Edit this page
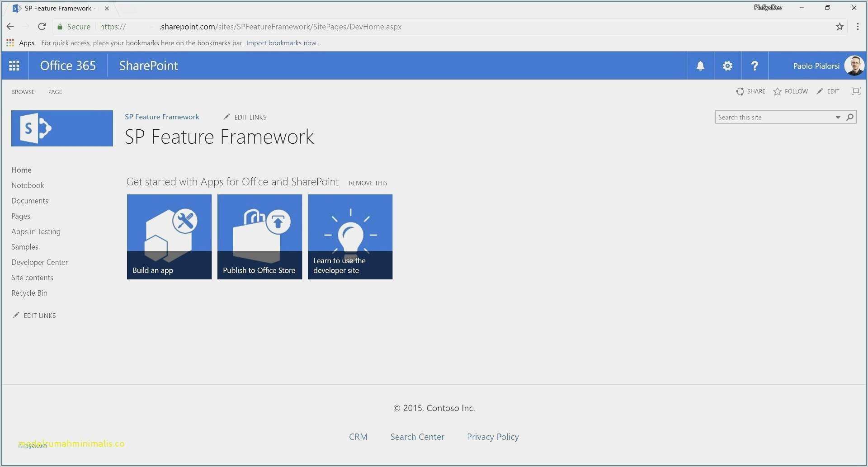868x467 pixels. pos(828,91)
